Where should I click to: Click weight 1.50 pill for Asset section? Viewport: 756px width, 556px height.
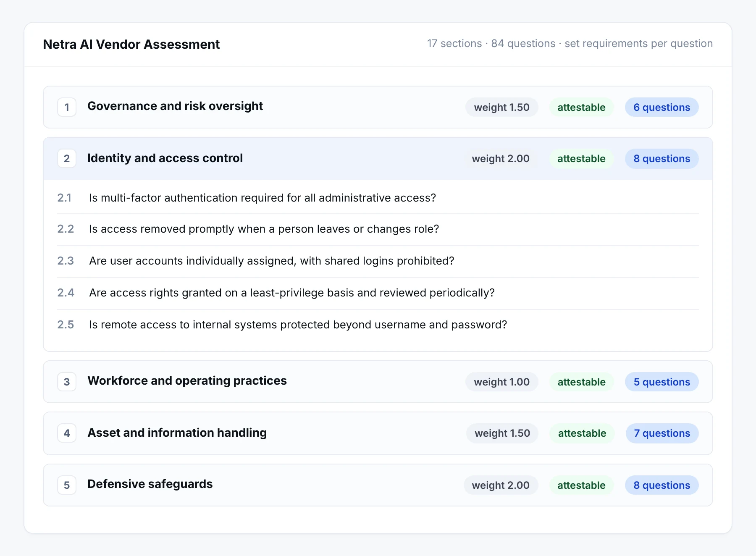502,433
